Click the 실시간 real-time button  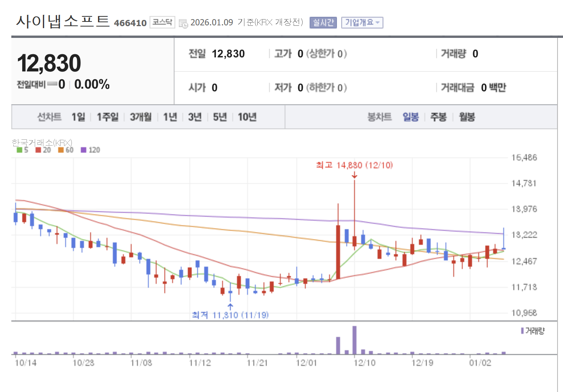[x=323, y=23]
